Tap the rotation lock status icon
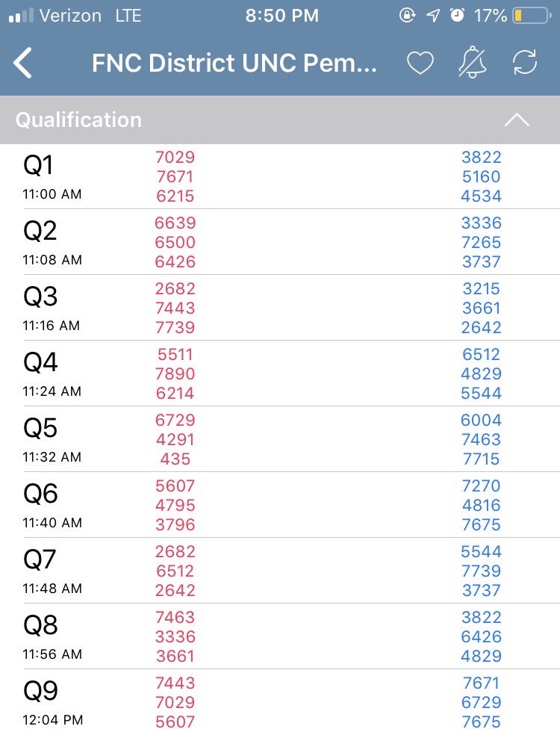560x729 pixels. pyautogui.click(x=407, y=16)
